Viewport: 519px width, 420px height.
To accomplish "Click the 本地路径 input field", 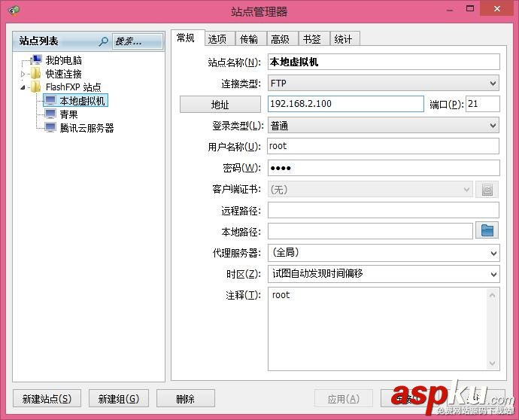I will coord(370,231).
